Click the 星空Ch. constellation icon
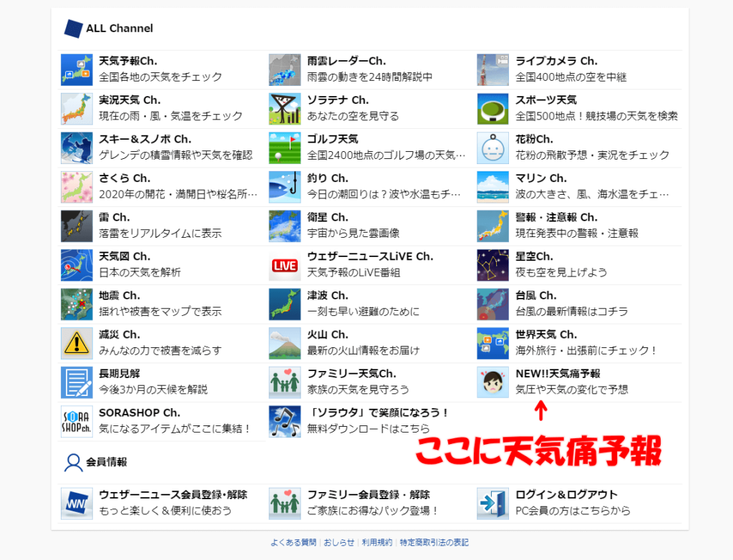Image resolution: width=733 pixels, height=560 pixels. (x=492, y=265)
